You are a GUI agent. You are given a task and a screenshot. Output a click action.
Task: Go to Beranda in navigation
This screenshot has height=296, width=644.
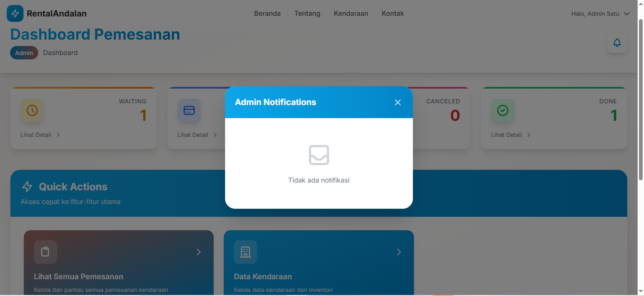point(267,13)
